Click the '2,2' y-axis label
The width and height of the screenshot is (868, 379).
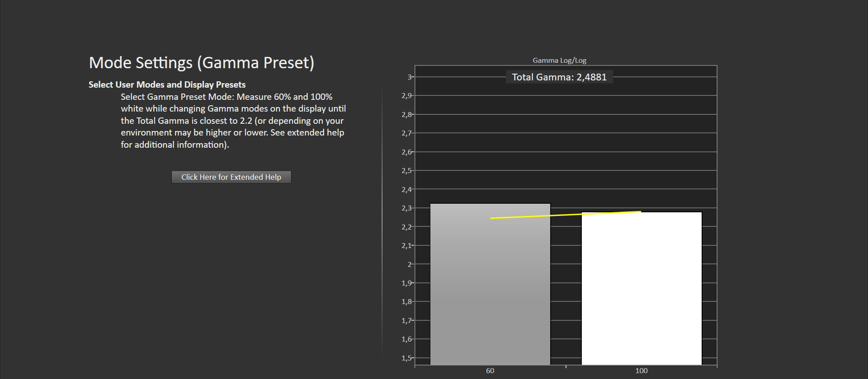click(x=406, y=227)
